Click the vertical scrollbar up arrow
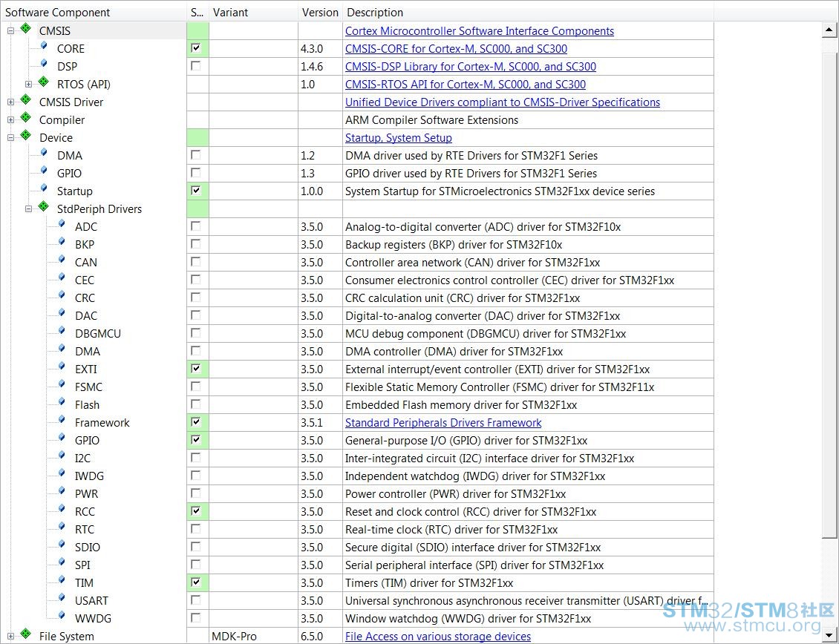This screenshot has height=644, width=839. (829, 30)
